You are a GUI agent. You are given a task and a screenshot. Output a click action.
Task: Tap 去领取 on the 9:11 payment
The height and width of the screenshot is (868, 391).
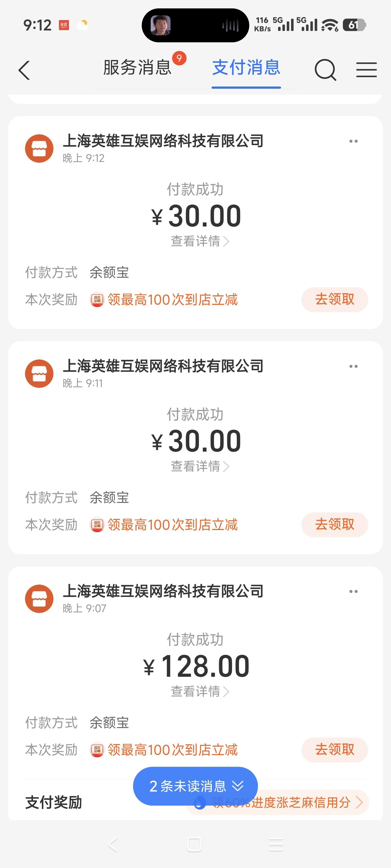[x=334, y=525]
